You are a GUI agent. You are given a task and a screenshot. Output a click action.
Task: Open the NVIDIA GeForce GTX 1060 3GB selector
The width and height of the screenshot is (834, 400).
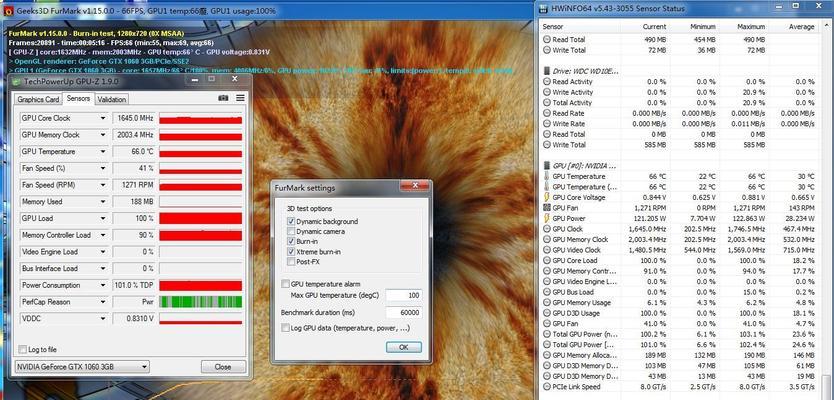click(x=82, y=366)
